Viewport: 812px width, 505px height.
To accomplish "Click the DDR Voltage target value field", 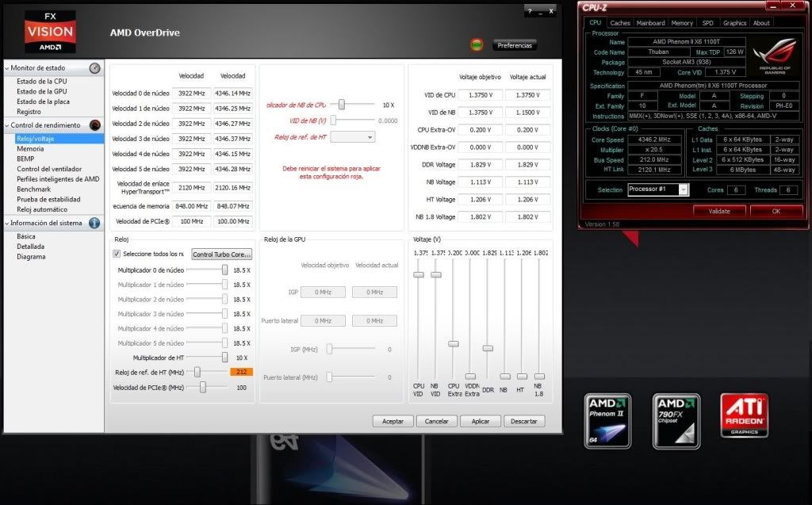I will tap(480, 165).
